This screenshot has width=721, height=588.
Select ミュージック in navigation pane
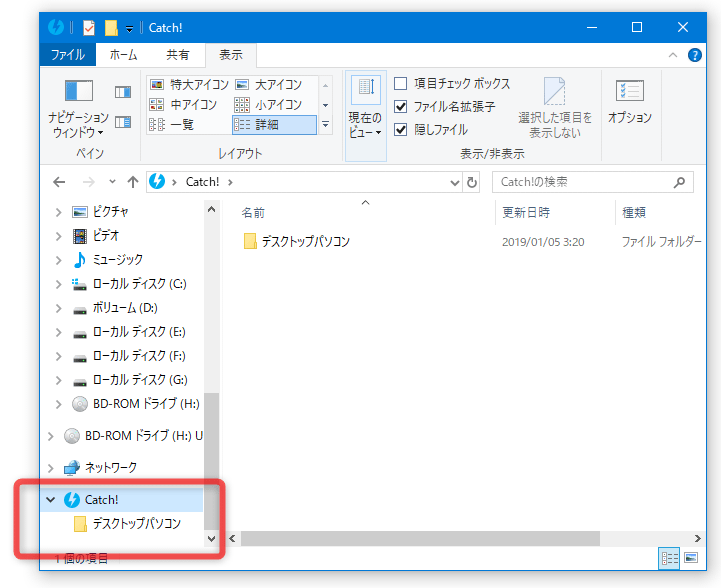point(118,260)
